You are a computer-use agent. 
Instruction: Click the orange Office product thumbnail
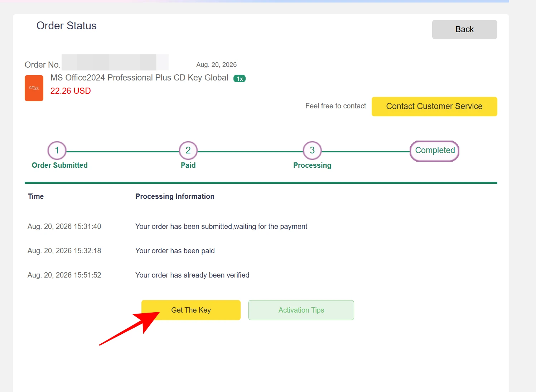coord(34,88)
